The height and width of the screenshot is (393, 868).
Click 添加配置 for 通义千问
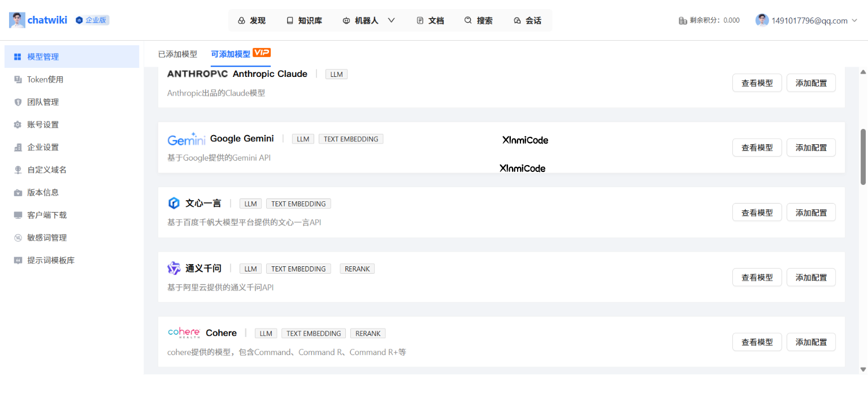[x=811, y=277]
